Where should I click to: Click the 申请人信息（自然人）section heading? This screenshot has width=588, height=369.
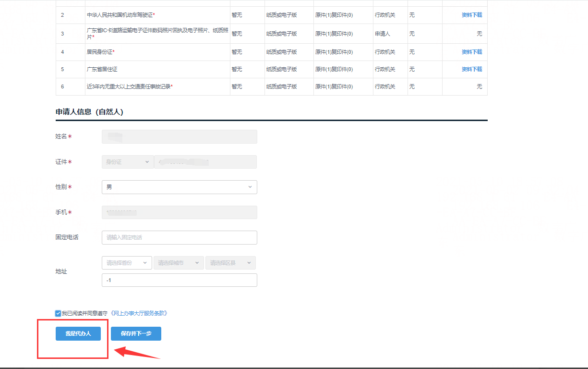click(90, 112)
